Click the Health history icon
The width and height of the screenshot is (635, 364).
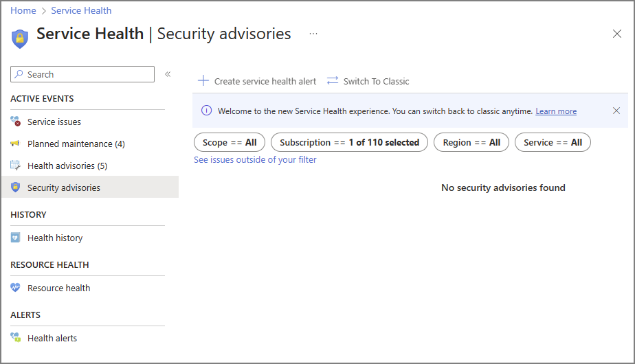tap(15, 237)
